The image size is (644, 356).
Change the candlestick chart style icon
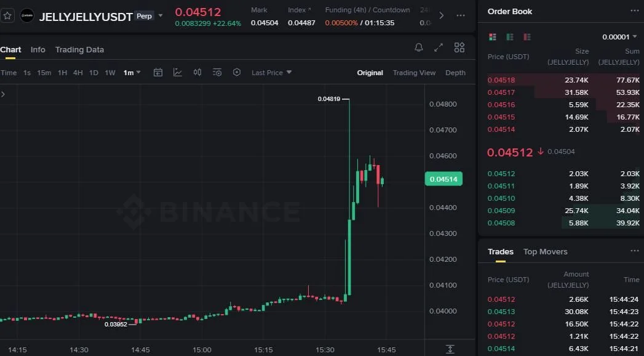point(197,72)
